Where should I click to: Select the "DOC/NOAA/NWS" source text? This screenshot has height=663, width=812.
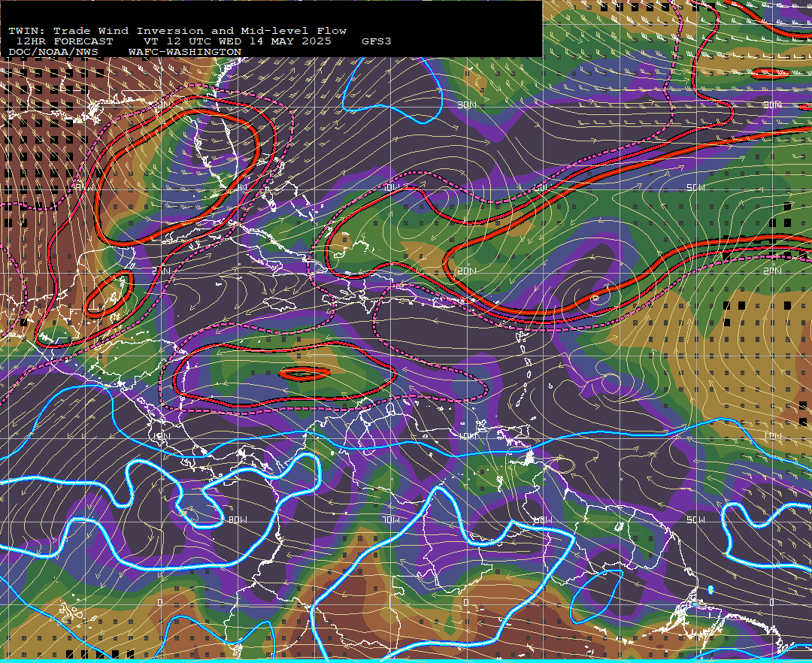(x=53, y=53)
